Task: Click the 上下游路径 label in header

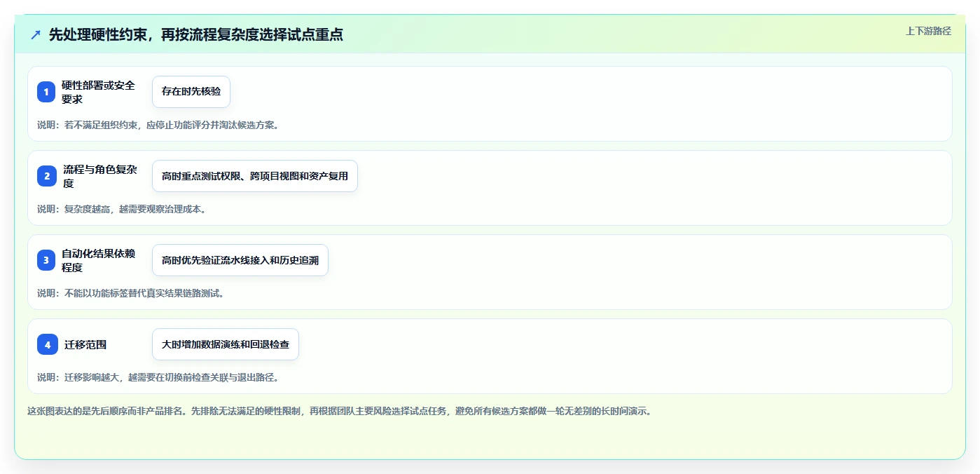Action: pyautogui.click(x=928, y=31)
